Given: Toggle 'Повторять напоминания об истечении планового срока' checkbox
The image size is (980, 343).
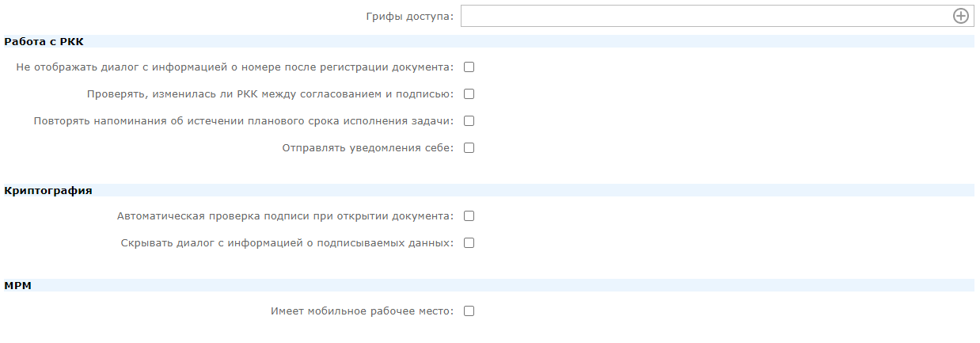Looking at the screenshot, I should pos(469,121).
